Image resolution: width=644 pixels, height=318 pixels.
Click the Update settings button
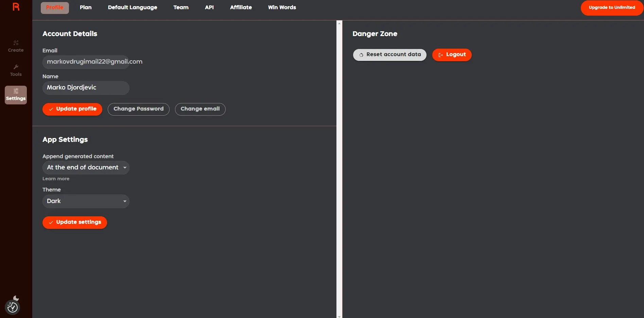pos(75,222)
